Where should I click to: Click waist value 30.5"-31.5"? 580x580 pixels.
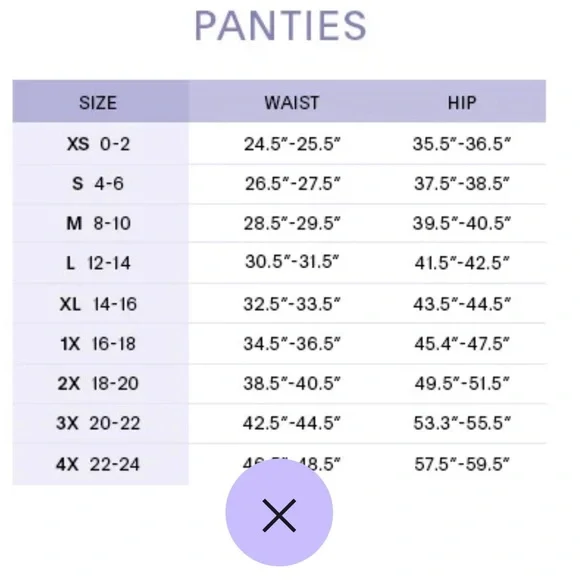(x=291, y=262)
